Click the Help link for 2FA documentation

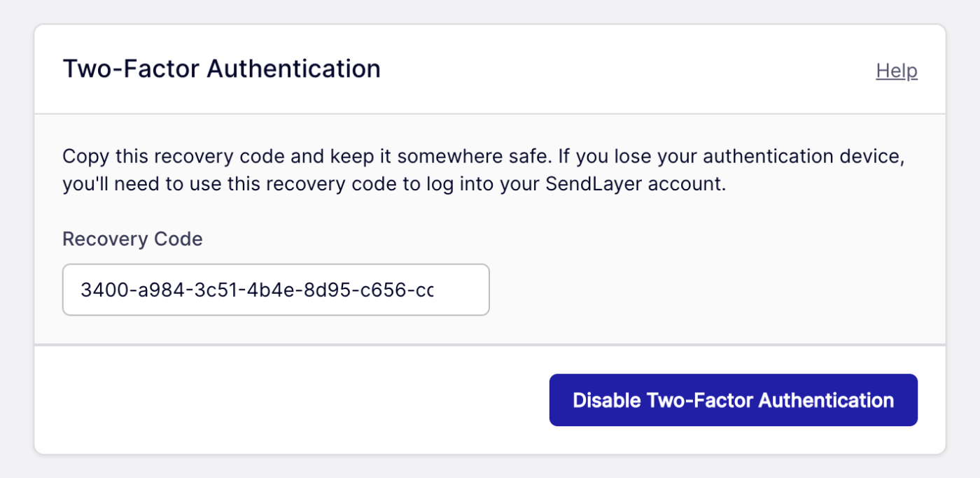pos(897,70)
